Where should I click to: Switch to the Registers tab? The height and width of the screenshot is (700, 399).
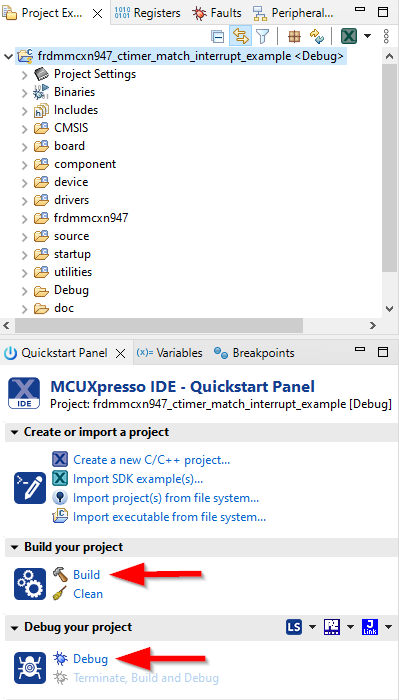pyautogui.click(x=147, y=13)
